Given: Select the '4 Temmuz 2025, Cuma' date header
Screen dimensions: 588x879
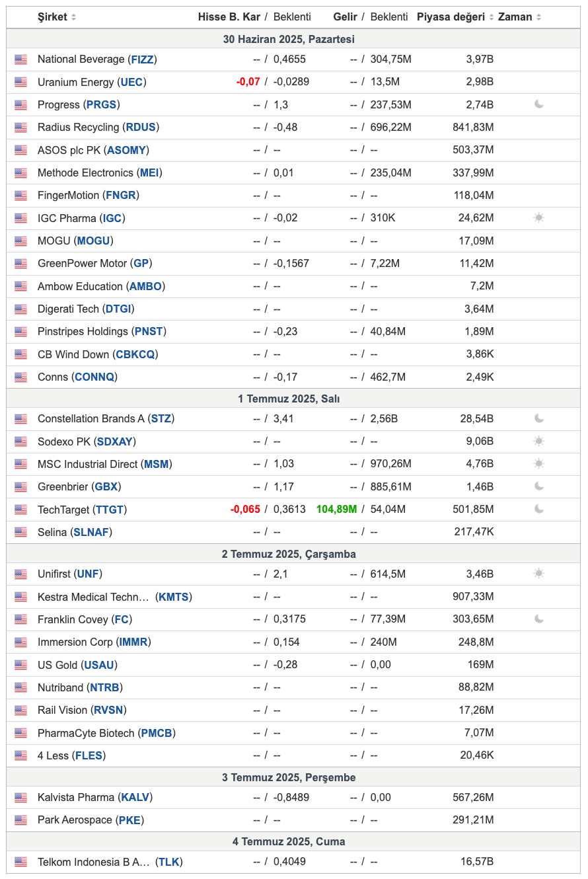Looking at the screenshot, I should (289, 841).
